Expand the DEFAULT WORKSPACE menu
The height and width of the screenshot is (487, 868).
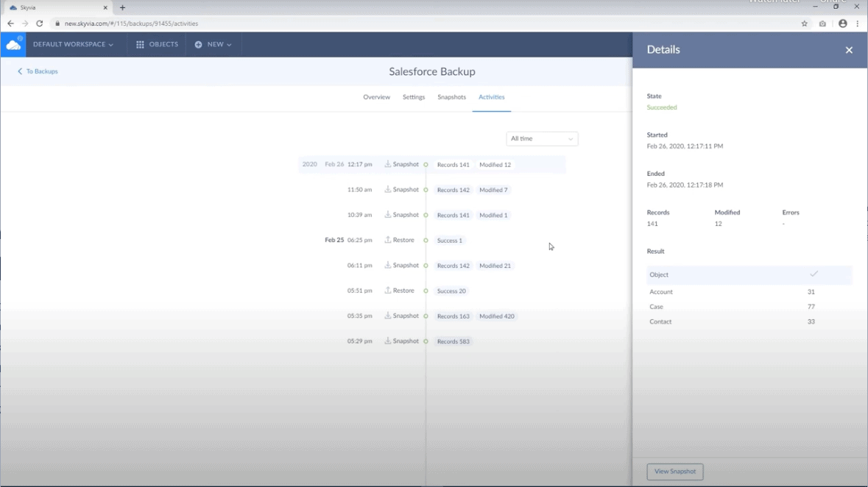[72, 44]
